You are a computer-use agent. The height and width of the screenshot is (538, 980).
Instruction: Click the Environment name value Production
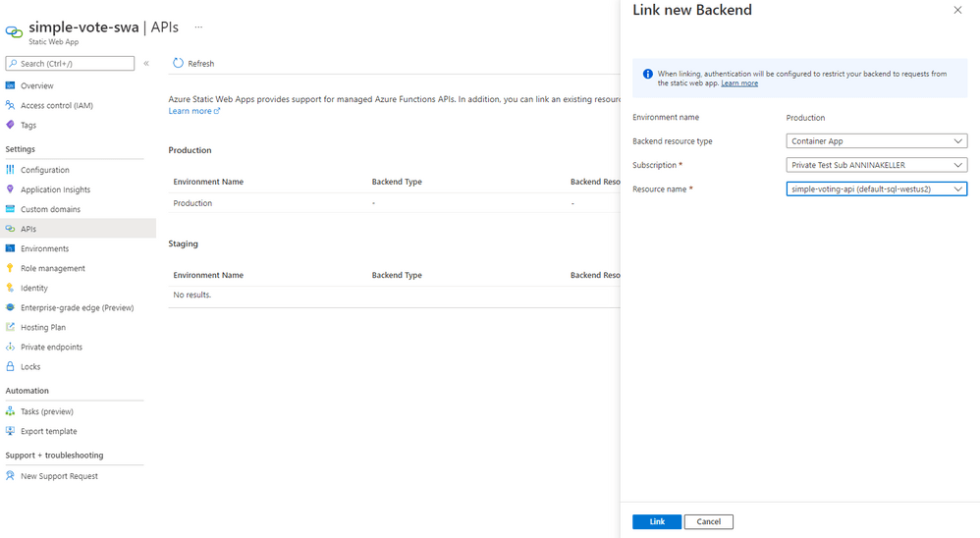pyautogui.click(x=805, y=118)
